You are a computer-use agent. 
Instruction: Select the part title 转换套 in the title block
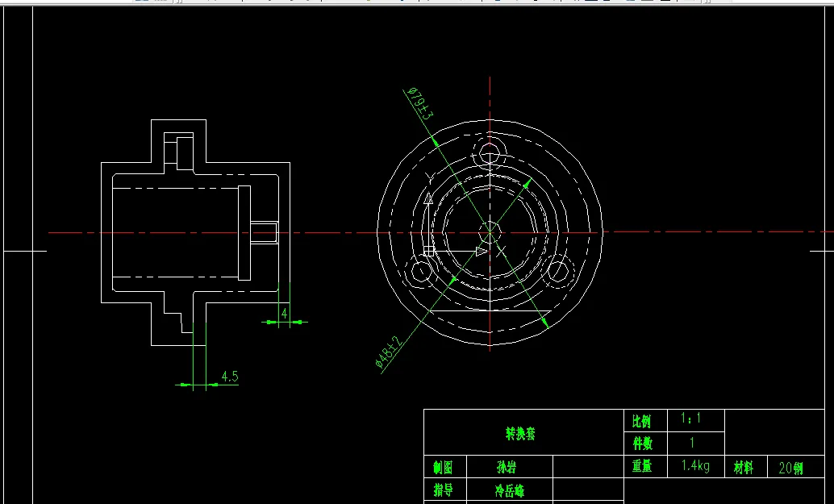(x=520, y=433)
